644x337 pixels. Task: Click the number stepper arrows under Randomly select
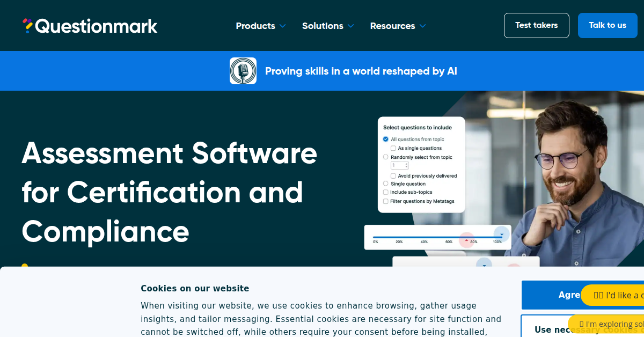(x=406, y=165)
